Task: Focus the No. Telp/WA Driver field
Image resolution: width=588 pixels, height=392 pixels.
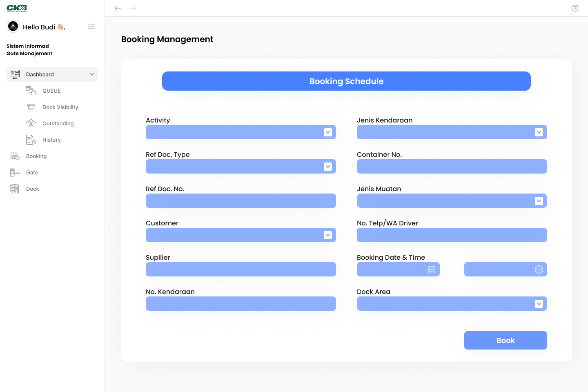Action: [x=452, y=235]
